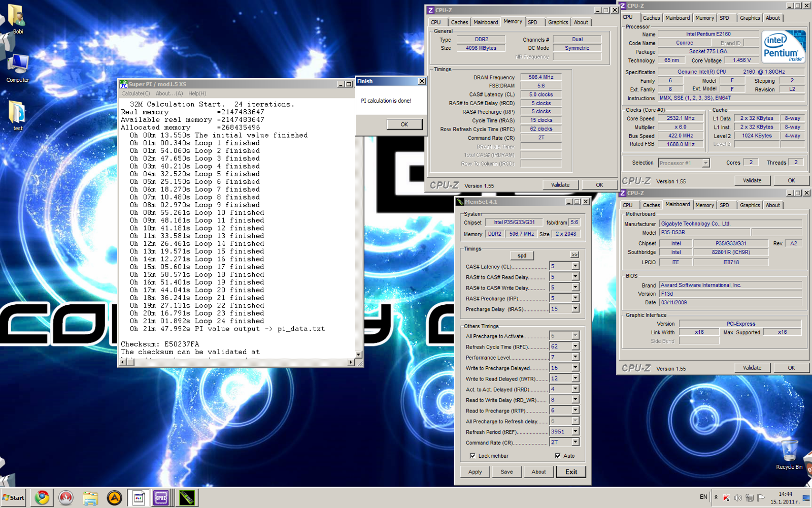This screenshot has height=508, width=812.
Task: Click OK in CPU-Z Mainboard window
Action: coord(791,368)
